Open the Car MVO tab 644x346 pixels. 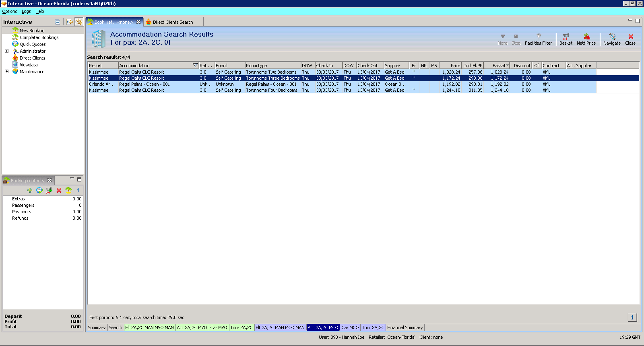[x=219, y=328]
